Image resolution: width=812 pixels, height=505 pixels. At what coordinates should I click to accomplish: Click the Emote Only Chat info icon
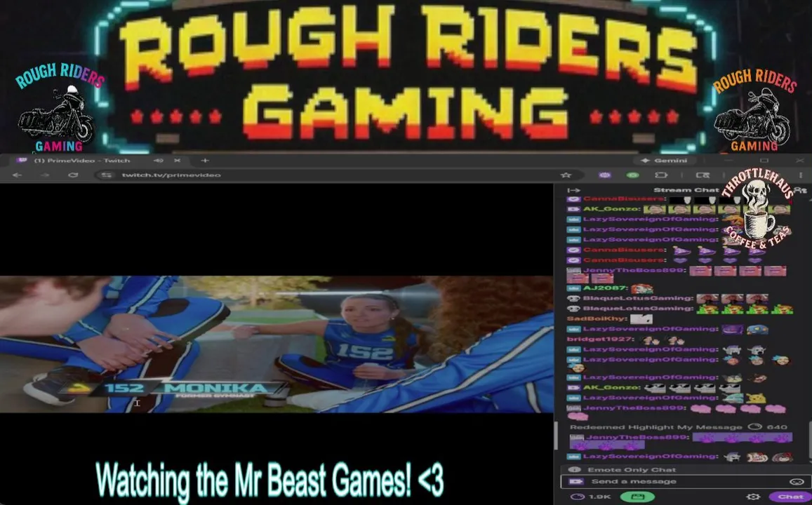(574, 469)
